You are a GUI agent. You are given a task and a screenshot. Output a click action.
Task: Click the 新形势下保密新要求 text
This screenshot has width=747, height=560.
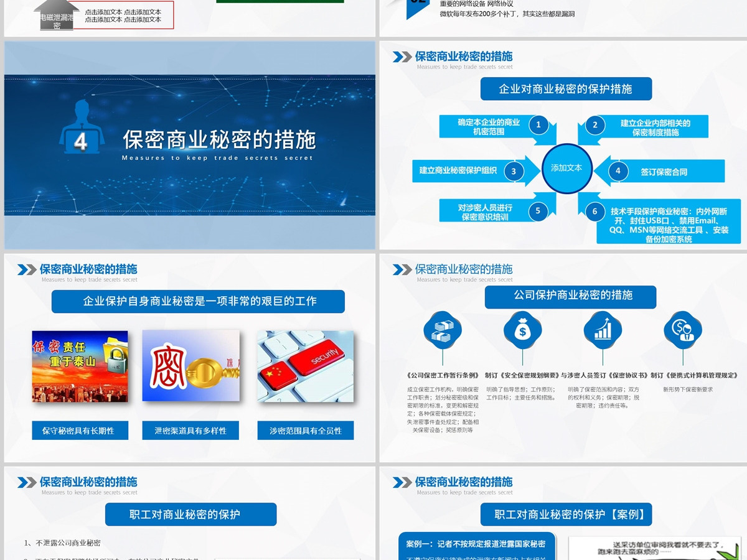(x=688, y=390)
